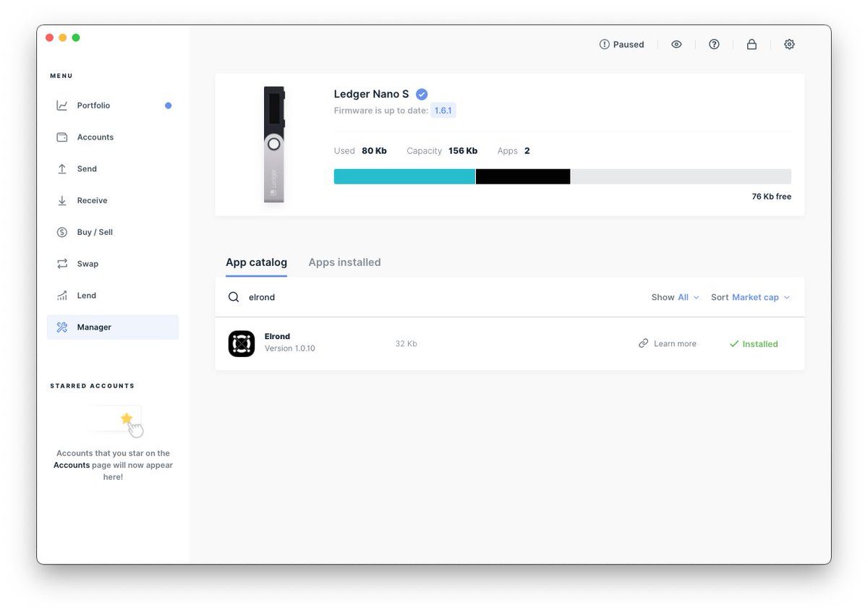Click the 76 Kb free label
Screen dimensions: 868x613
(x=772, y=197)
